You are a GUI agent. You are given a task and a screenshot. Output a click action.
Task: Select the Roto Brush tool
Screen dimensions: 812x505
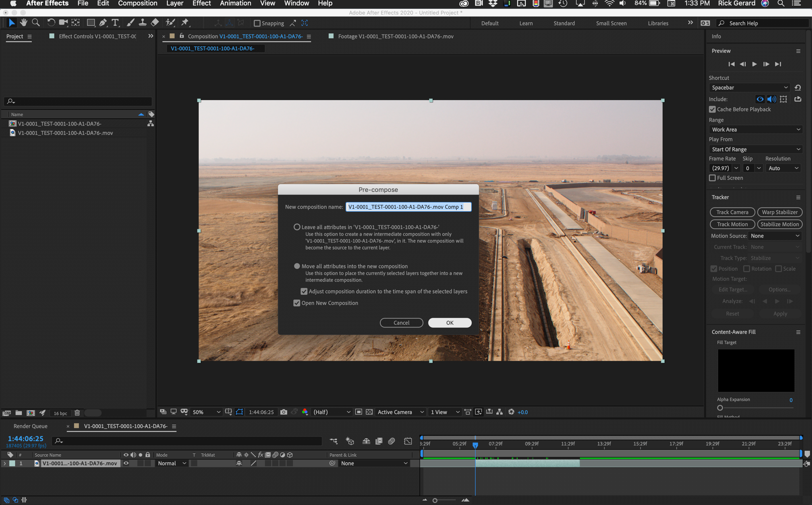[170, 22]
